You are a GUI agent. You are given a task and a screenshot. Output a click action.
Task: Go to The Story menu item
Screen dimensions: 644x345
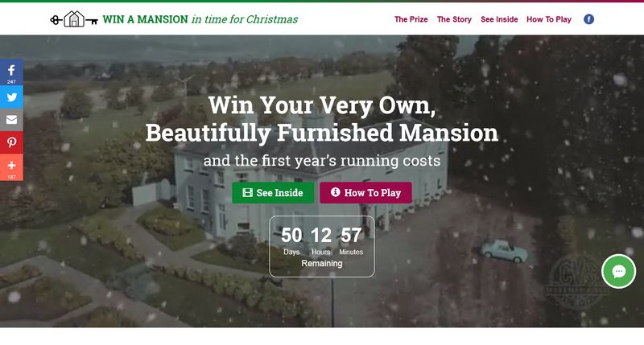click(454, 19)
